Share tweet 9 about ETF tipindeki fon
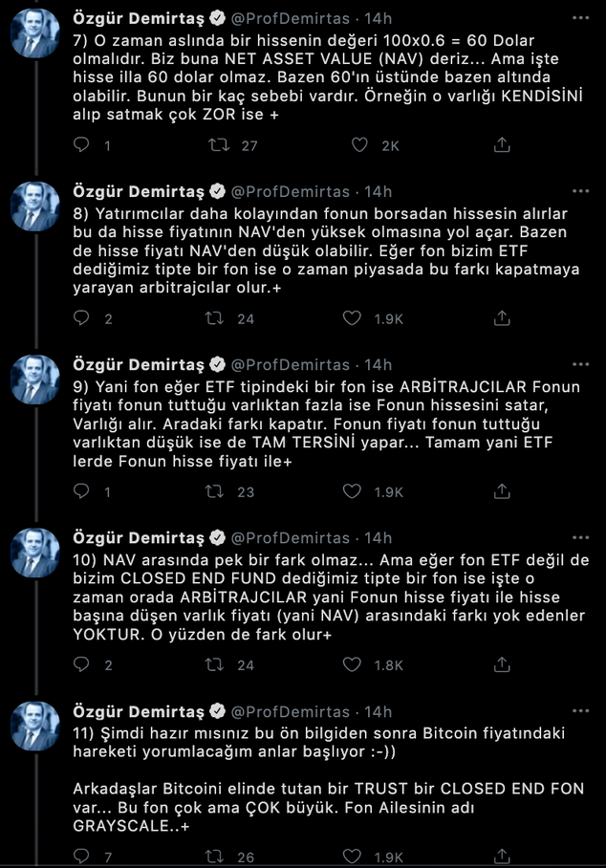 click(502, 491)
